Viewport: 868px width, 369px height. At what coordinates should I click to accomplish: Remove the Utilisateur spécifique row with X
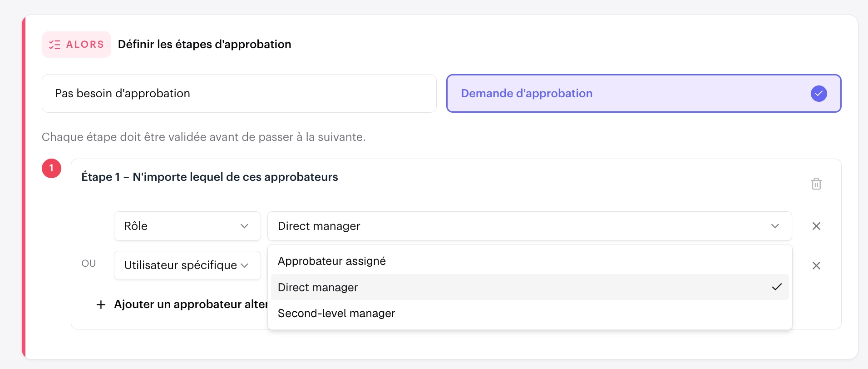(816, 265)
